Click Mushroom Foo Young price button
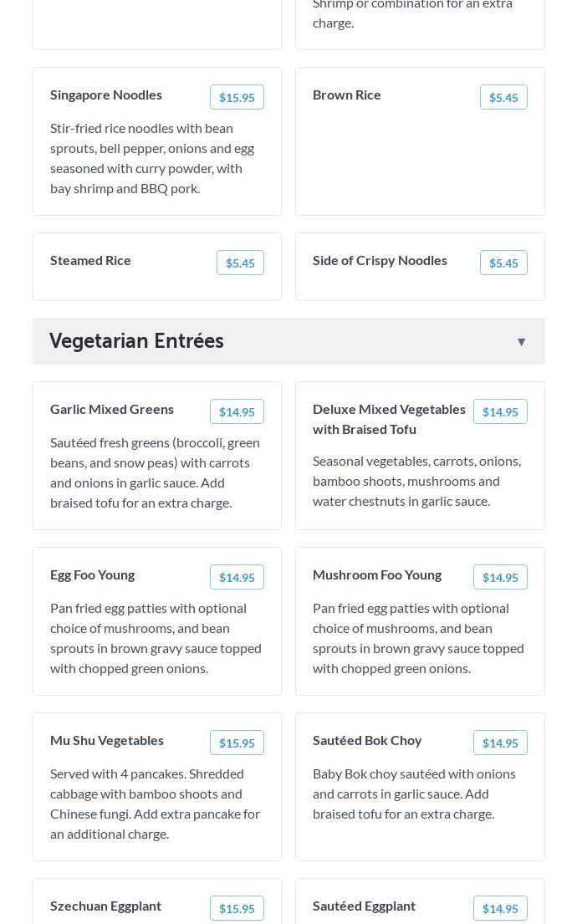The width and height of the screenshot is (577, 924). pos(500,577)
